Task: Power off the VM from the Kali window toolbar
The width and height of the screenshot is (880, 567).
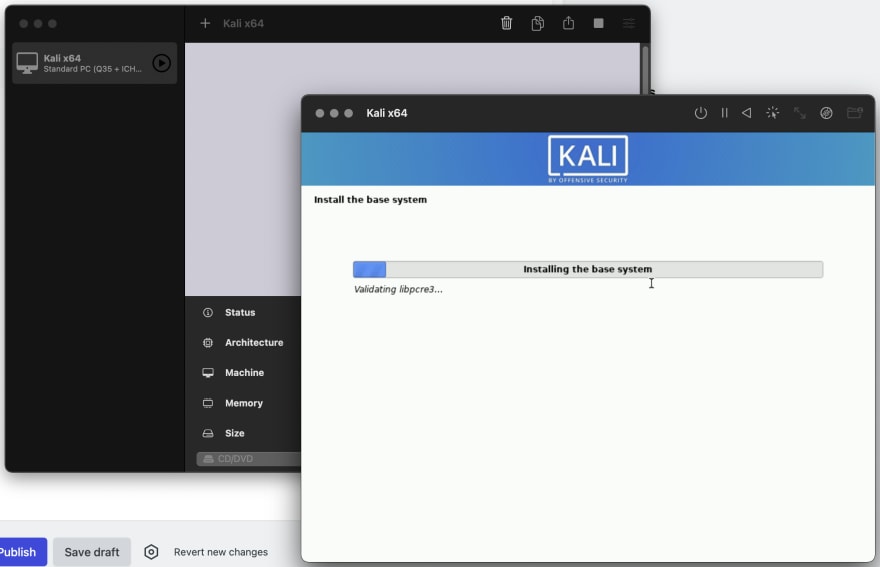Action: pyautogui.click(x=700, y=113)
